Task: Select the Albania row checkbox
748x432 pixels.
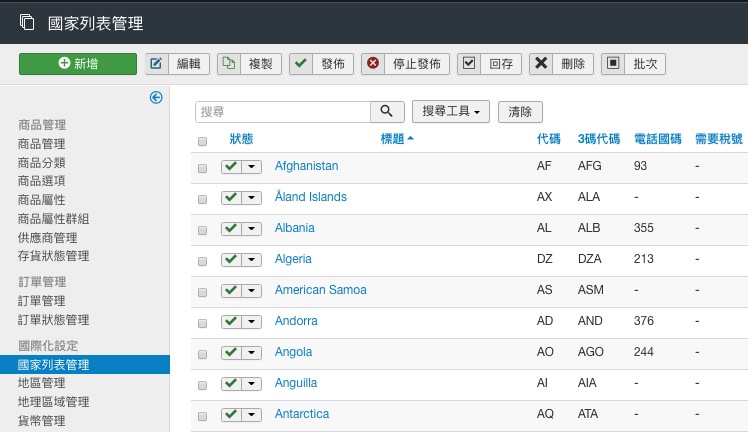Action: click(x=202, y=230)
